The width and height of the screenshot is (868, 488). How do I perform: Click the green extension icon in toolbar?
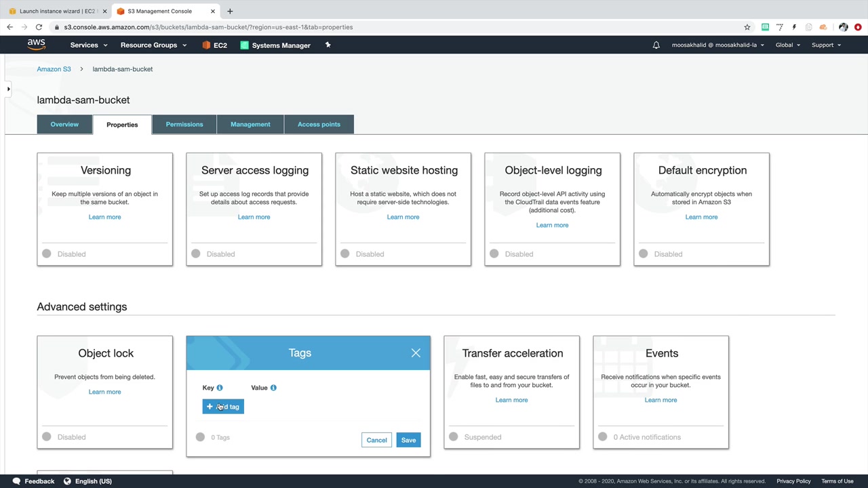tap(765, 27)
